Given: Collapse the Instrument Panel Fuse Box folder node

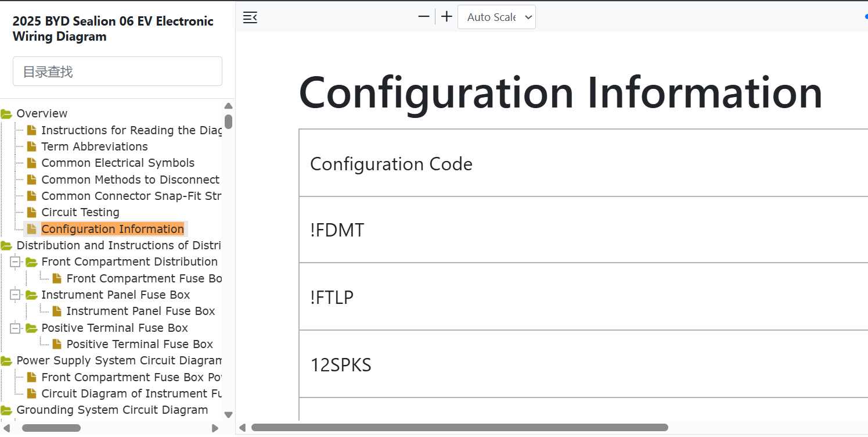Looking at the screenshot, I should pos(15,295).
